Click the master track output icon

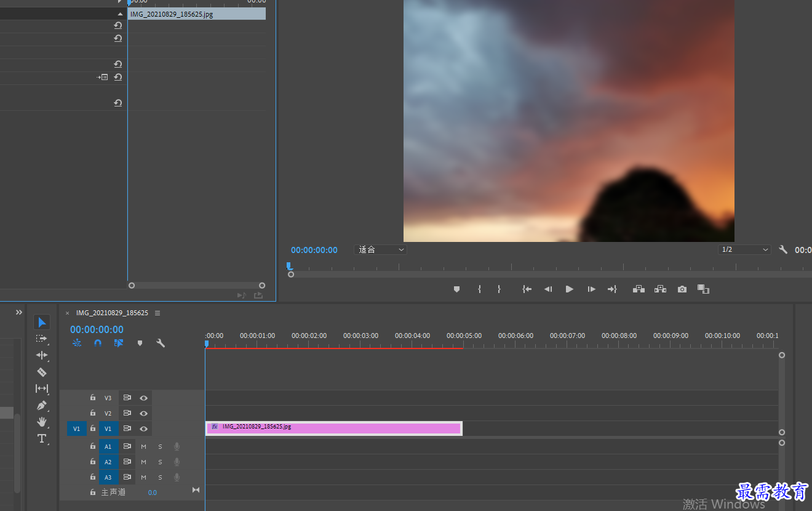tap(196, 490)
